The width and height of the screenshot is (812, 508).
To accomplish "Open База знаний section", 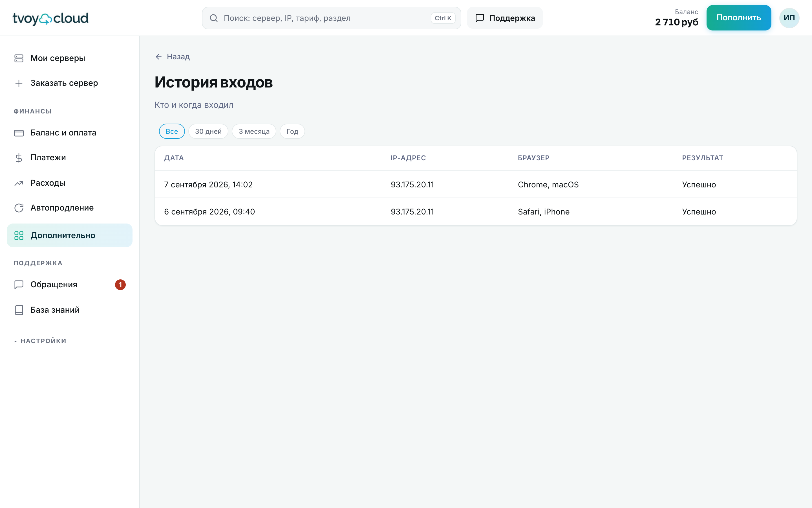I will click(x=69, y=310).
